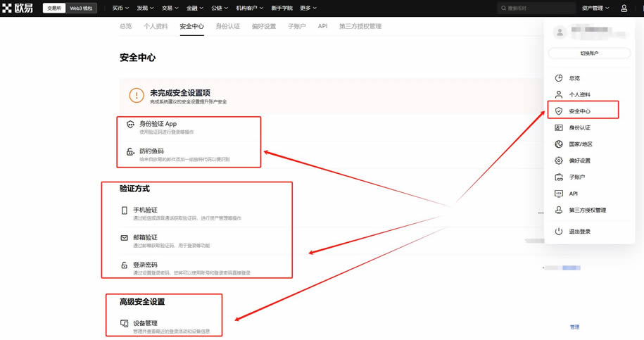644x340 pixels.
Task: Switch to the 身份认证 tab
Action: pos(227,26)
